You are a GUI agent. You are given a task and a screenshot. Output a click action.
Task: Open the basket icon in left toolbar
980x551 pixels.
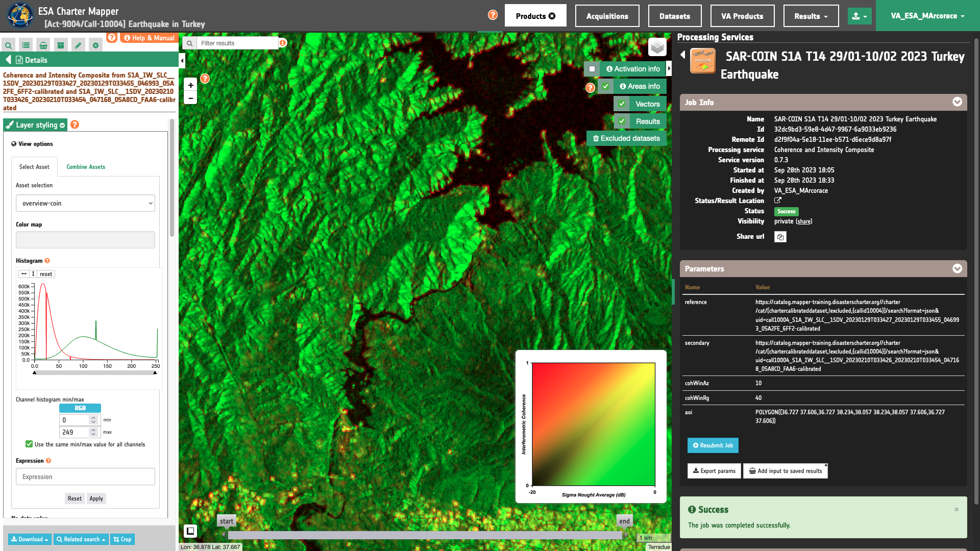(x=43, y=45)
